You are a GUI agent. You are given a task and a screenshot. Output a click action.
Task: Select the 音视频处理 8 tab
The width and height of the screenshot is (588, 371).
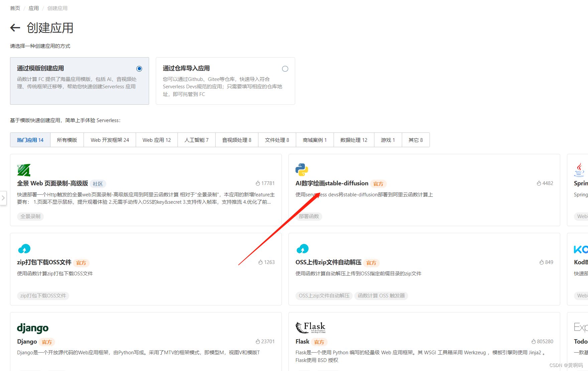point(237,140)
